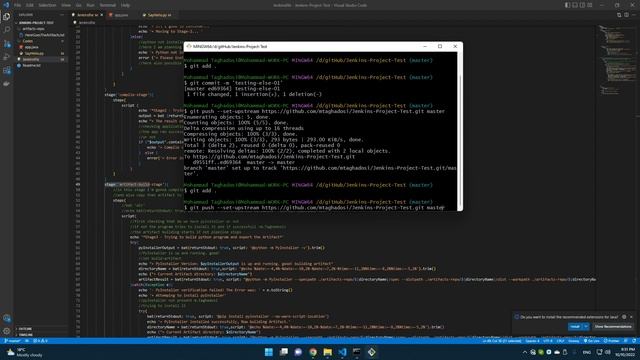The height and width of the screenshot is (360, 640).
Task: Open the Windows Start button
Action: (x=269, y=352)
